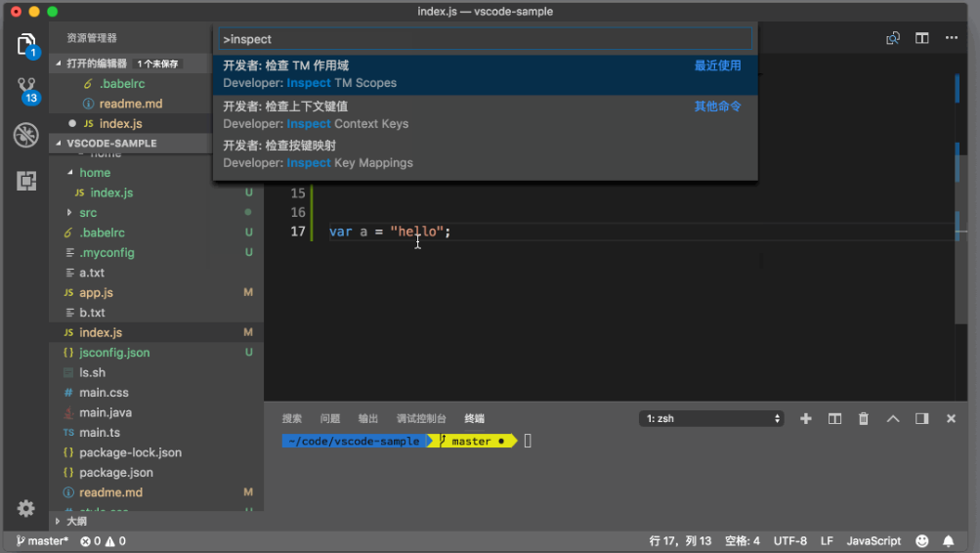Open the Extensions view icon

tap(25, 181)
